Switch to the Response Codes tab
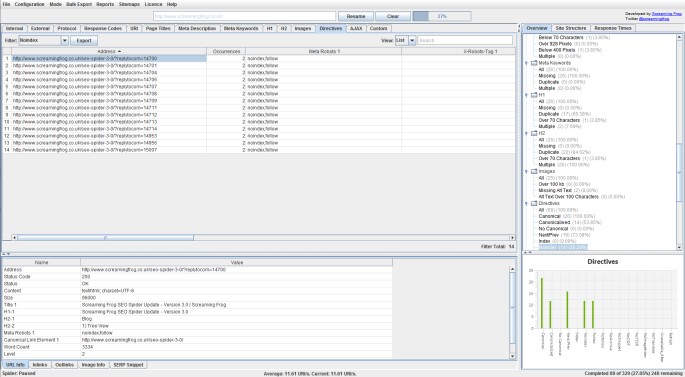Screen dimensions: 685x377 (103, 28)
